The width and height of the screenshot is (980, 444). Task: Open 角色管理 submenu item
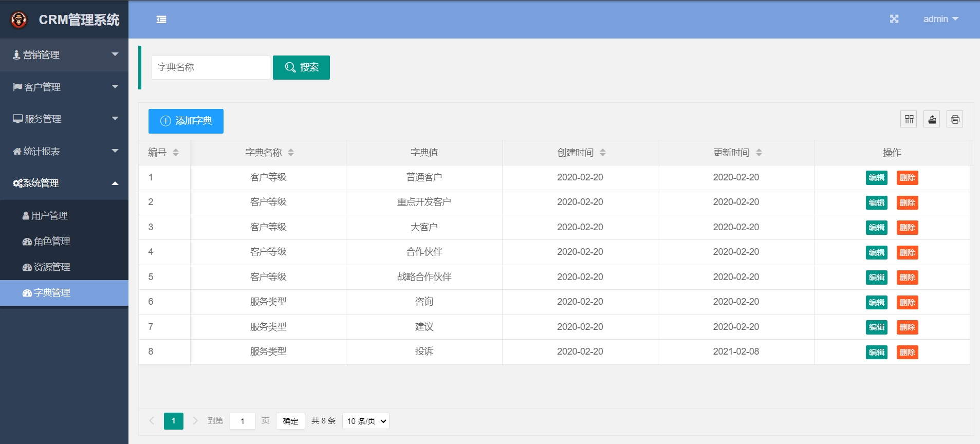64,242
